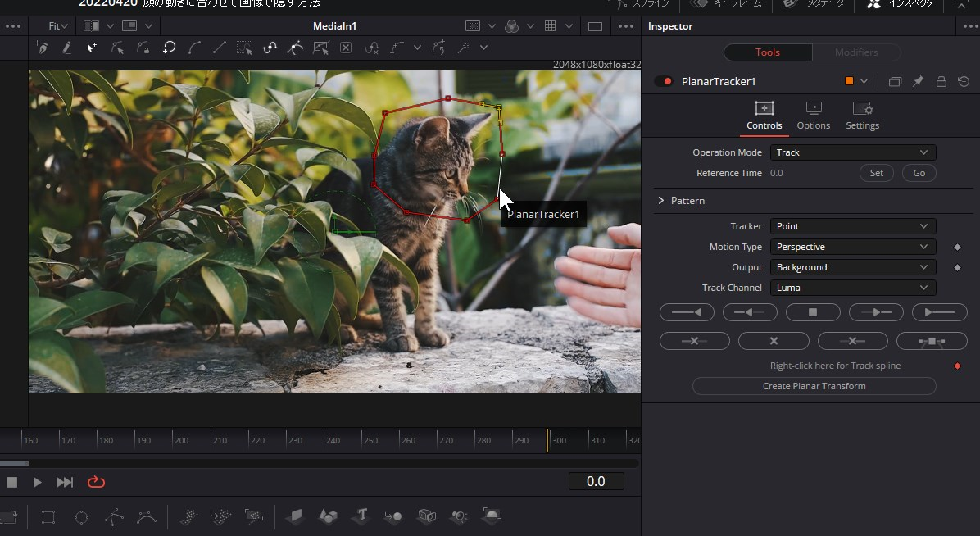Open the Output dropdown set to Background
Viewport: 980px width, 536px height.
(853, 268)
